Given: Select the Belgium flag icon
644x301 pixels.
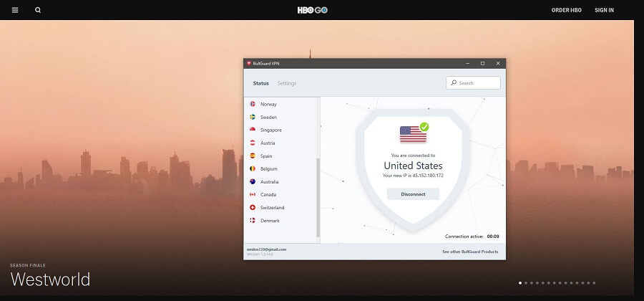Looking at the screenshot, I should point(253,168).
